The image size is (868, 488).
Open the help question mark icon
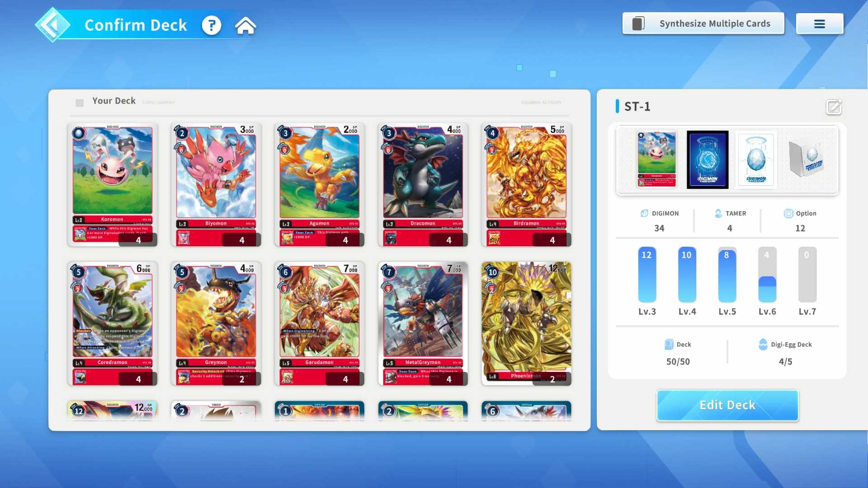[x=212, y=25]
